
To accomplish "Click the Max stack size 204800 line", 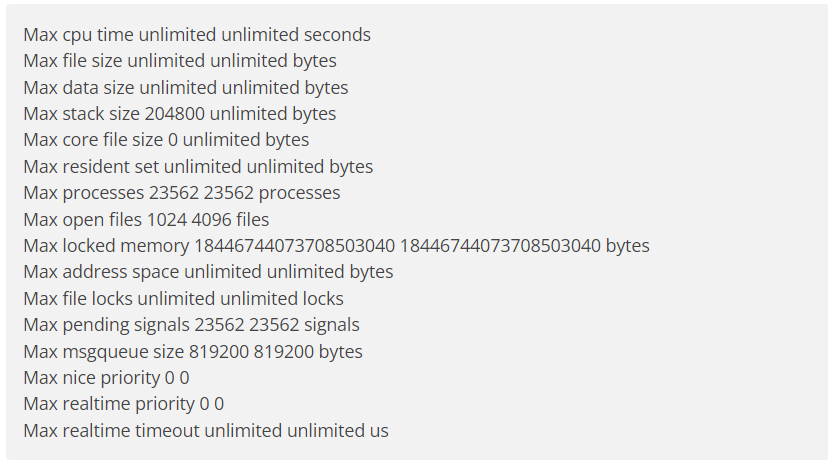I will (180, 114).
